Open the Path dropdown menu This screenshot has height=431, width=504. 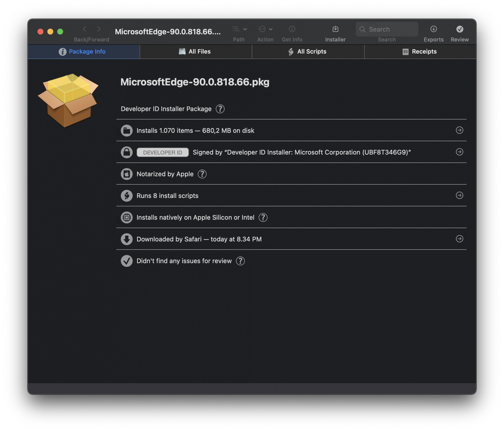[239, 29]
